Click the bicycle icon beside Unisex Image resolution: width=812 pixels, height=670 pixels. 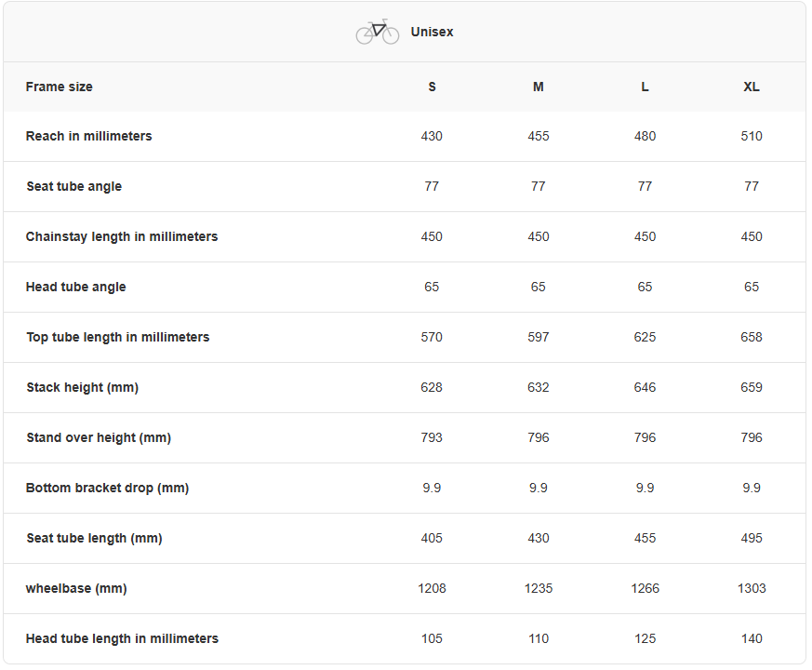(377, 32)
